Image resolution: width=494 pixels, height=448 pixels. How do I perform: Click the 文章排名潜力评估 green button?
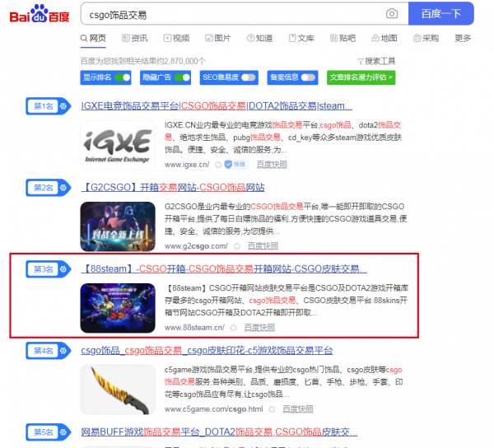point(361,77)
